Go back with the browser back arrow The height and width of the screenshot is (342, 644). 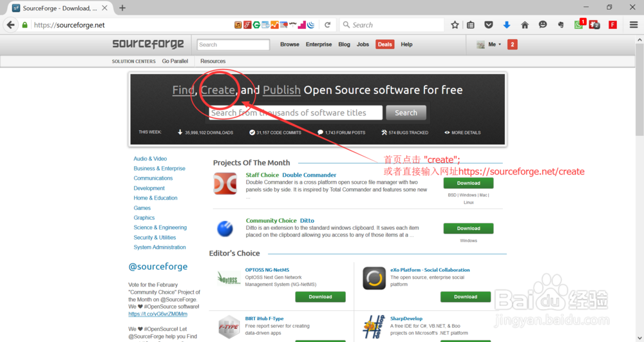10,25
